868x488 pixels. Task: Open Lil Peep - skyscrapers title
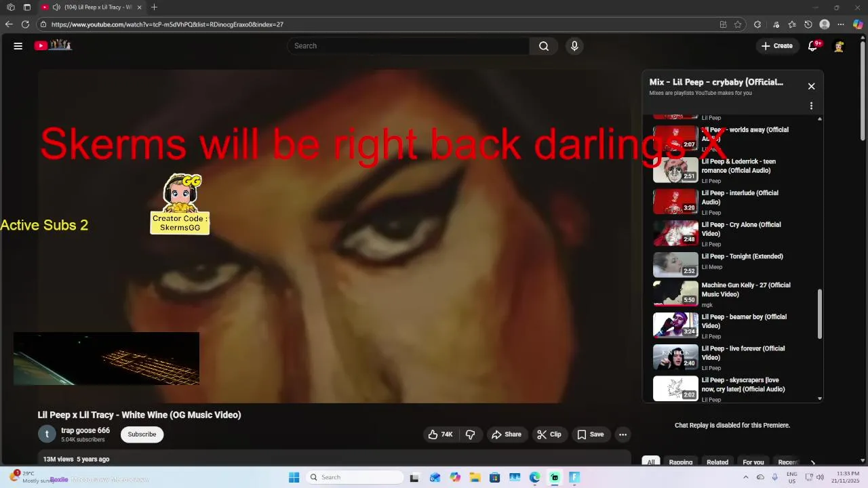pyautogui.click(x=743, y=385)
